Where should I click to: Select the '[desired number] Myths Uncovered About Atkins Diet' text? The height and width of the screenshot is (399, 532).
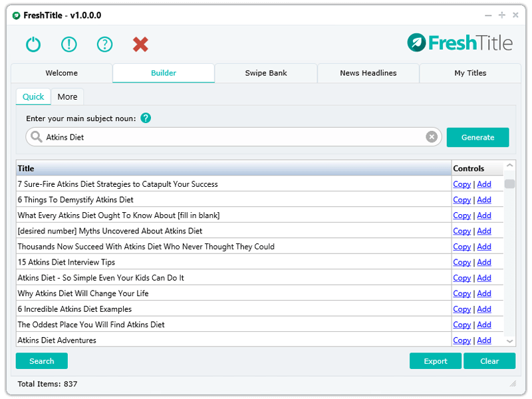tap(110, 231)
